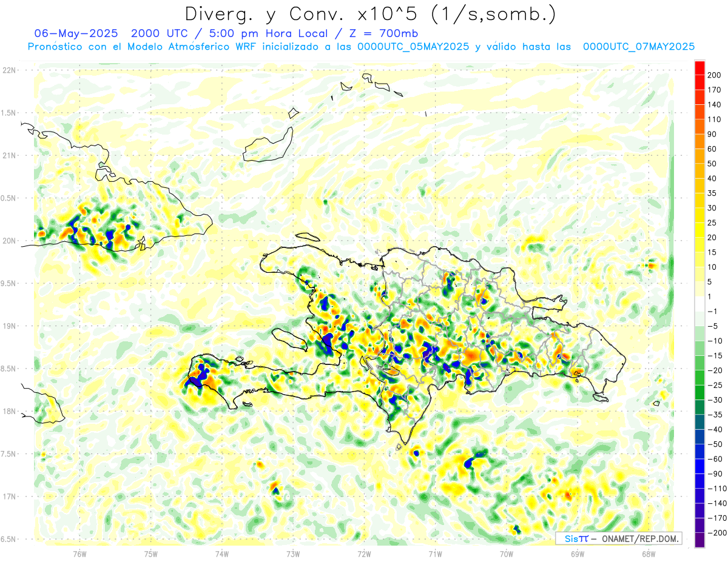The image size is (728, 562).
Task: Click the '0.5N' latitude label
Action: point(9,198)
